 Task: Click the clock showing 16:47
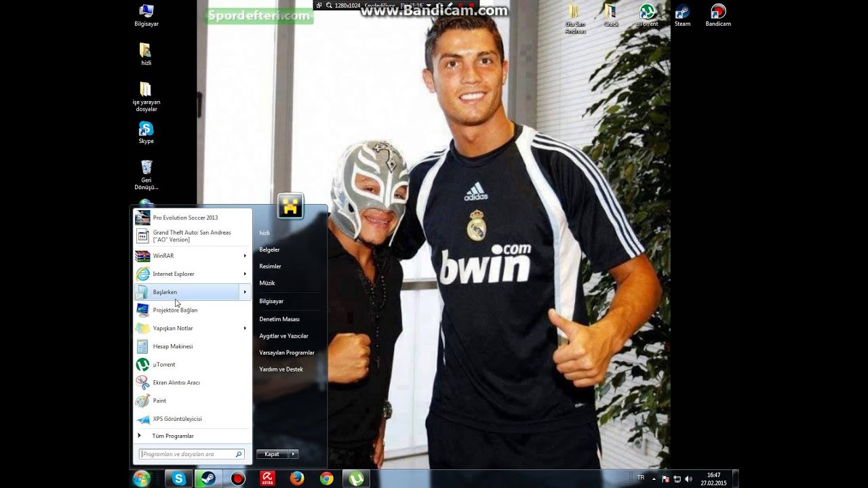pos(713,479)
